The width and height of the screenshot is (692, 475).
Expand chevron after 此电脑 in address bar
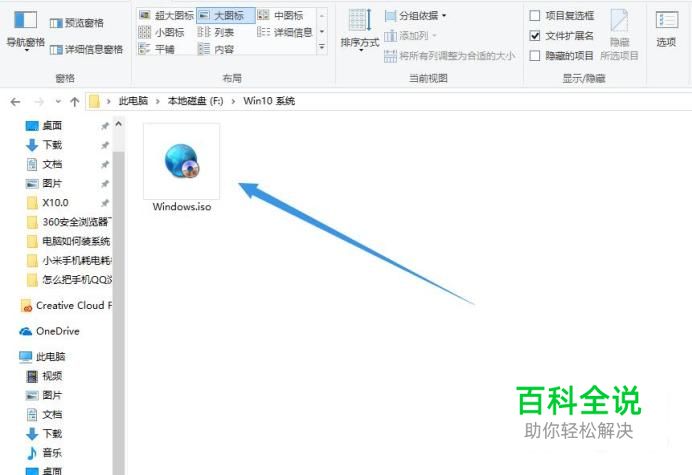pyautogui.click(x=158, y=102)
